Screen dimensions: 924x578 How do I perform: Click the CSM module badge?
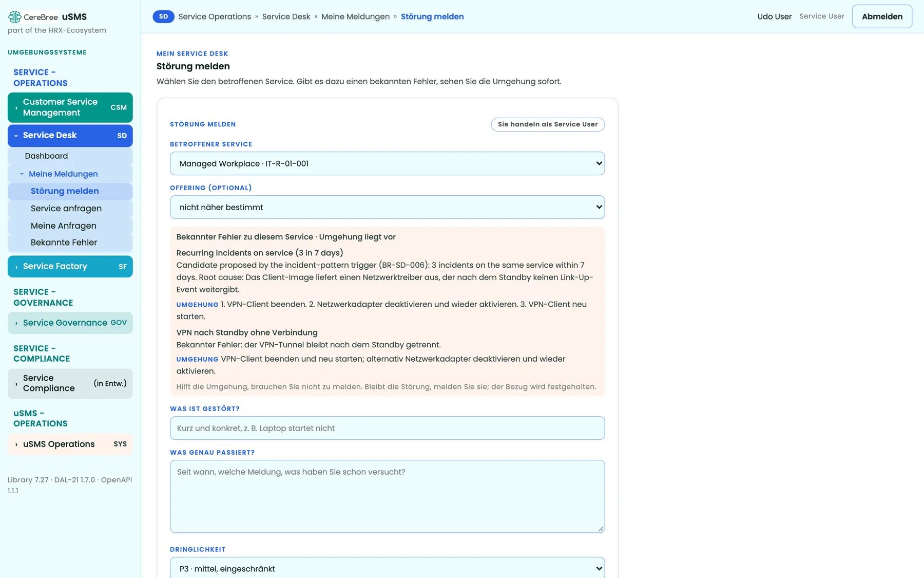(x=119, y=107)
